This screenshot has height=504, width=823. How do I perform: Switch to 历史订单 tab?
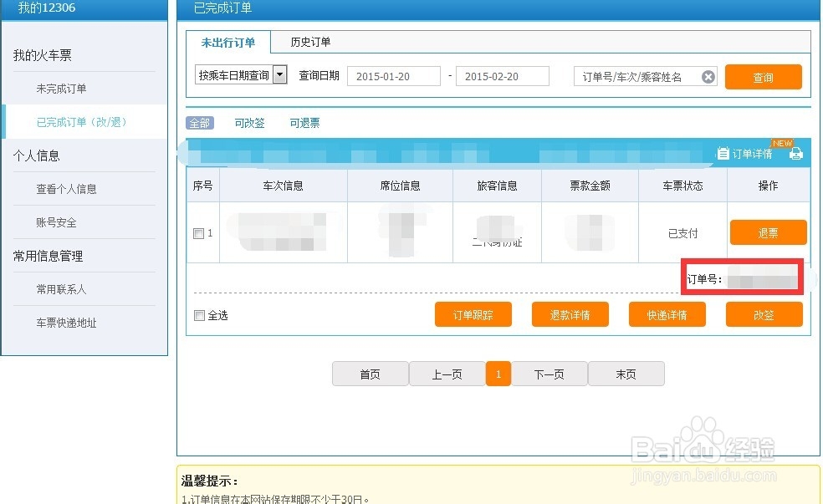tap(310, 42)
